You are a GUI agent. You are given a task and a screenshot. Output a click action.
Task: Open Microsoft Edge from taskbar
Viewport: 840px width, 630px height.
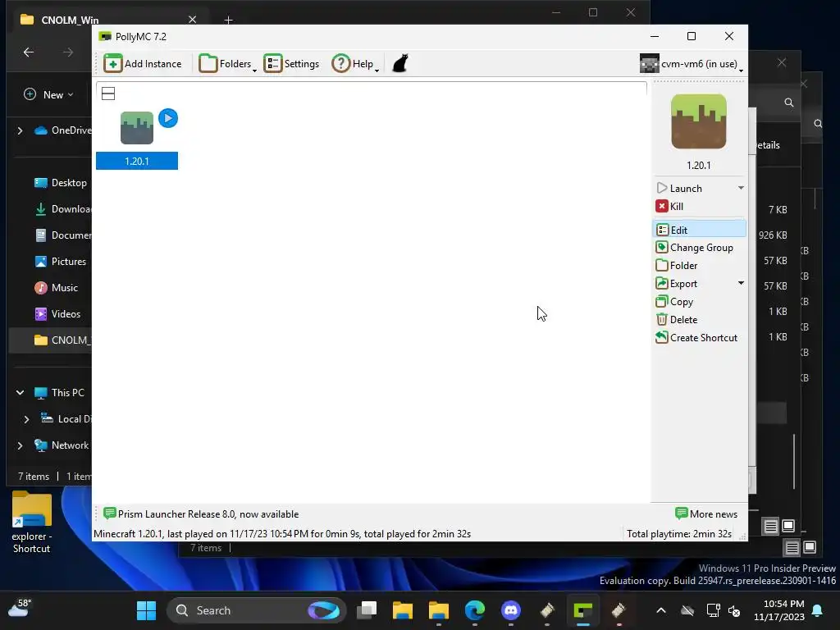tap(475, 610)
